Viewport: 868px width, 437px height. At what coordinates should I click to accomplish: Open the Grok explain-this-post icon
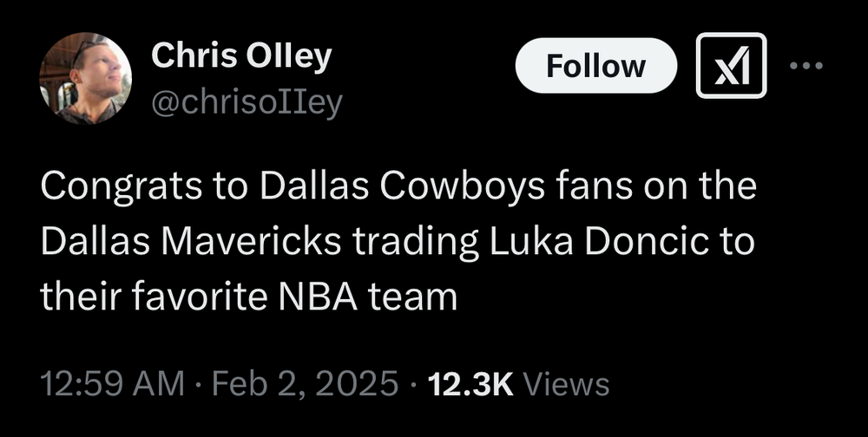coord(732,65)
